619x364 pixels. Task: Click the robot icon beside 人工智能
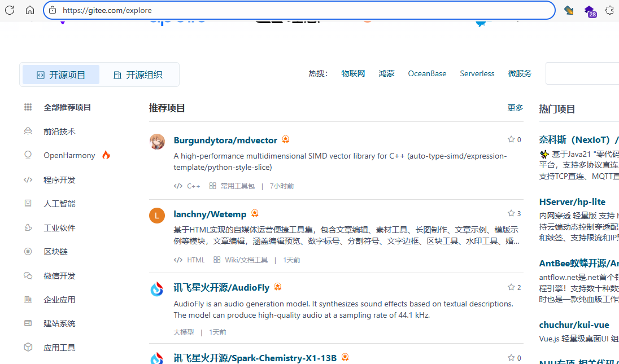[x=28, y=204]
